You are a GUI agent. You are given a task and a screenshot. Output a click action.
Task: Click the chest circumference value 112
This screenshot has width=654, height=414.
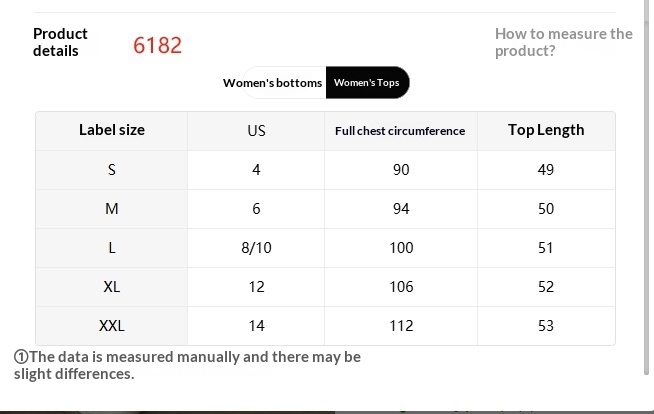401,326
